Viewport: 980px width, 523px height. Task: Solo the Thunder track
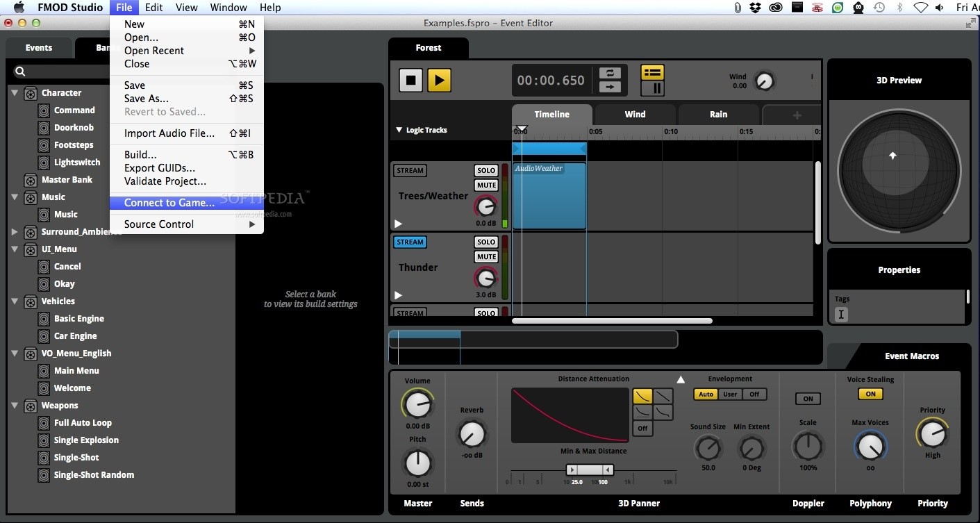click(x=486, y=242)
